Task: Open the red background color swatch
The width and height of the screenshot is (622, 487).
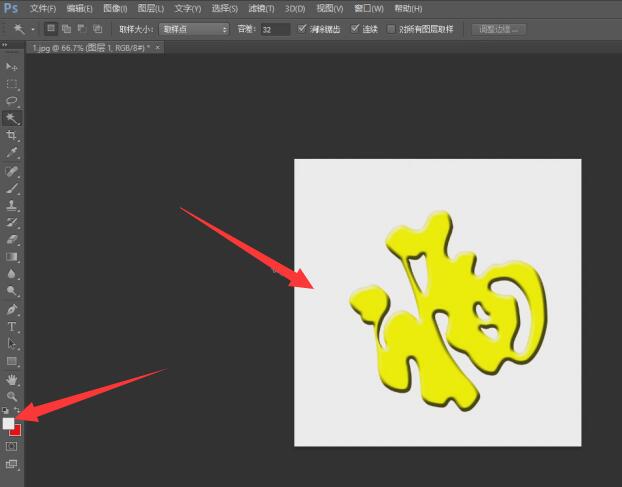Action: click(x=16, y=431)
